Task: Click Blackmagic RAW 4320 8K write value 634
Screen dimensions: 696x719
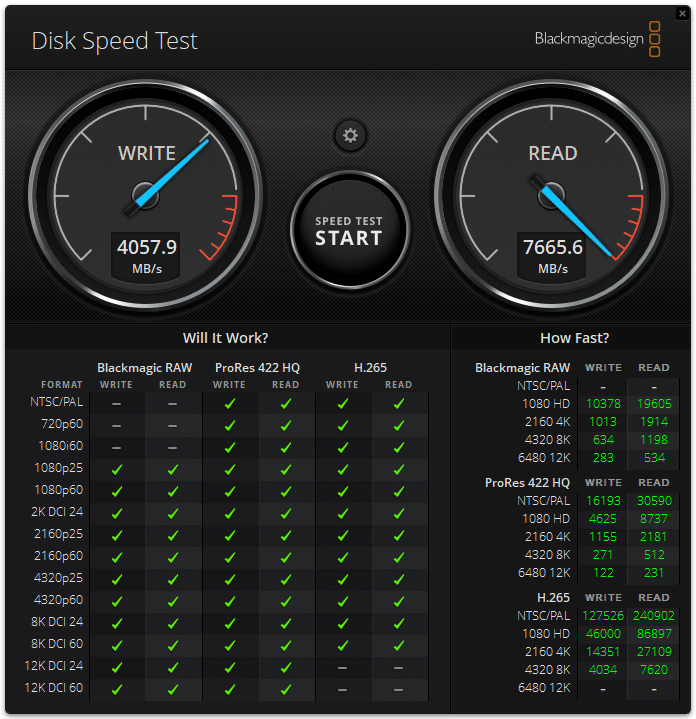Action: pyautogui.click(x=603, y=440)
